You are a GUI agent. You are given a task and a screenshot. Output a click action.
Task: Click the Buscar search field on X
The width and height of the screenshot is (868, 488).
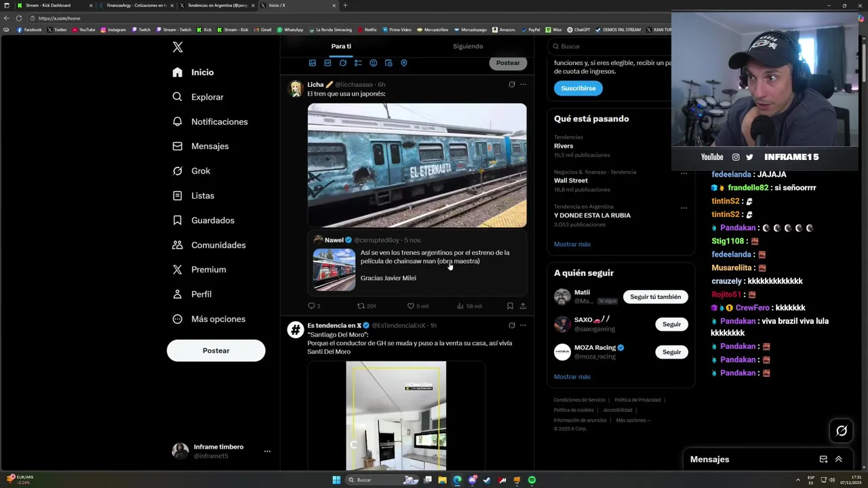point(610,47)
